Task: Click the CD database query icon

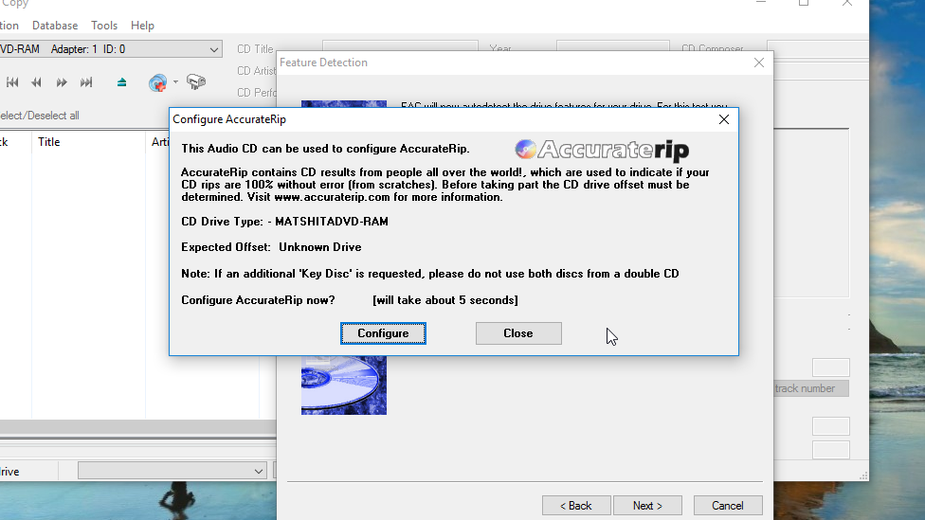Action: [x=158, y=83]
